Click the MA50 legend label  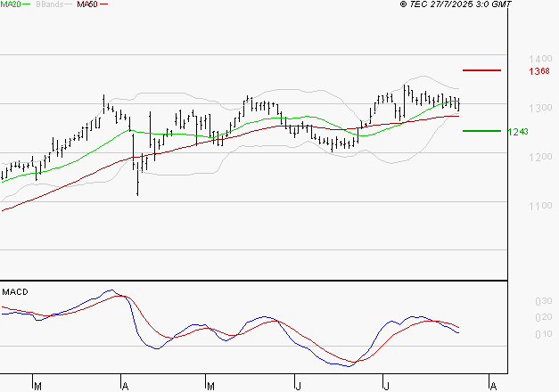click(x=87, y=5)
